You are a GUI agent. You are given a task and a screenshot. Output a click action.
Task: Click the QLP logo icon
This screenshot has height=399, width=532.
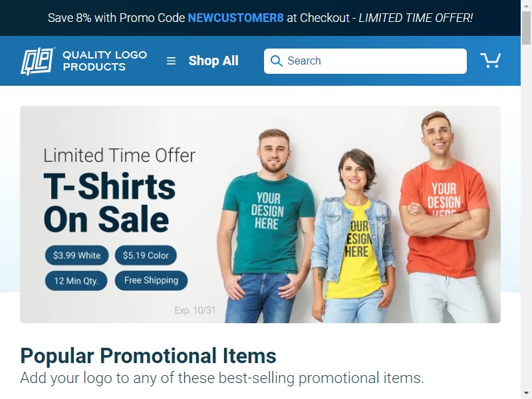pos(38,61)
